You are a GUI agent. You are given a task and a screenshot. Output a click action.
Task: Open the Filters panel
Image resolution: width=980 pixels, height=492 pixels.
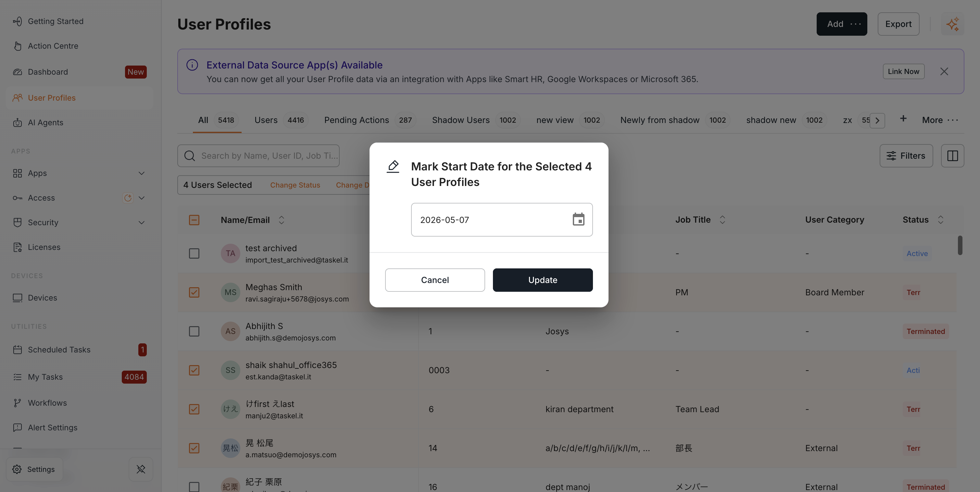tap(906, 155)
